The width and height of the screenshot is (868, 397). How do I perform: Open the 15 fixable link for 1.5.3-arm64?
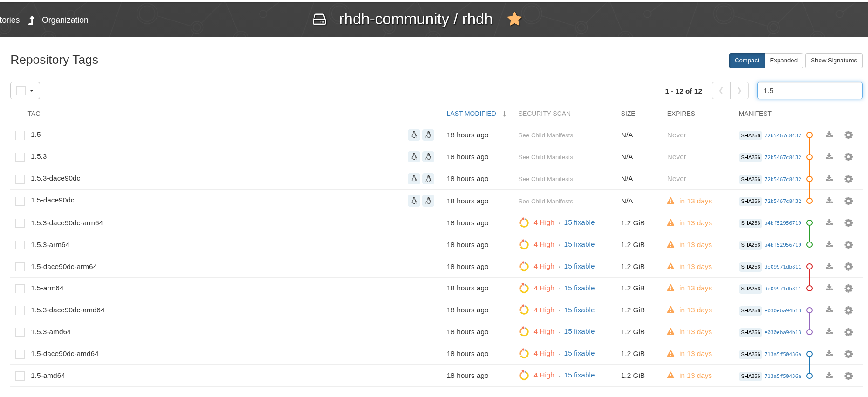tap(579, 244)
